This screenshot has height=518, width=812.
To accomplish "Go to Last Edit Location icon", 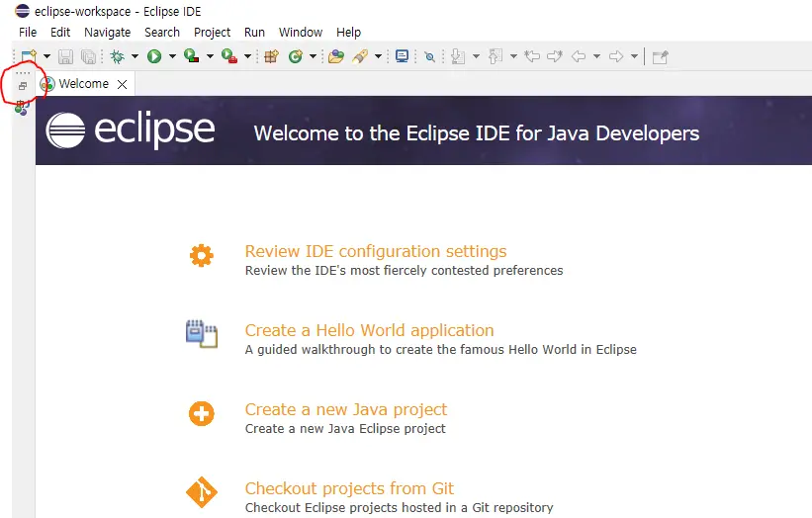I will pos(532,56).
